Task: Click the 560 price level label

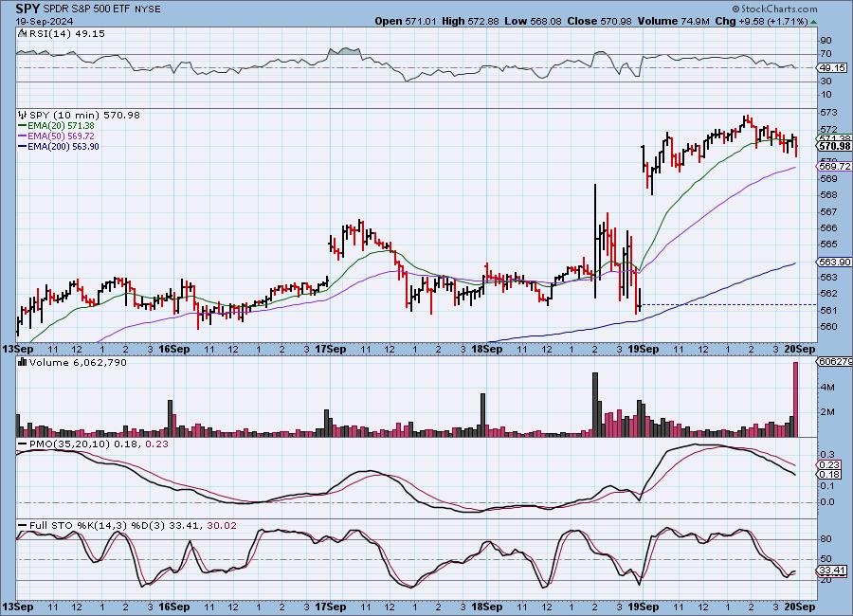Action: click(x=828, y=327)
